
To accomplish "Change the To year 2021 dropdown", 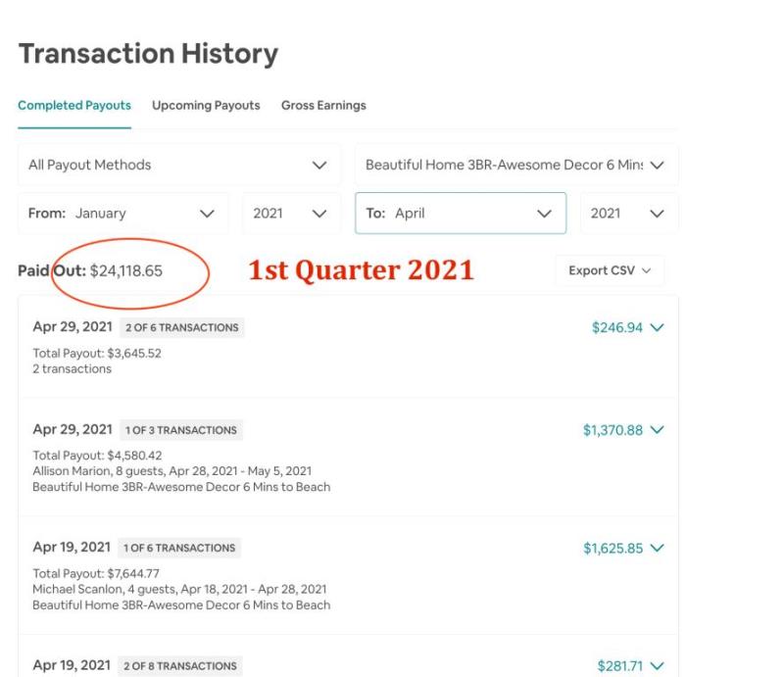I will [628, 213].
